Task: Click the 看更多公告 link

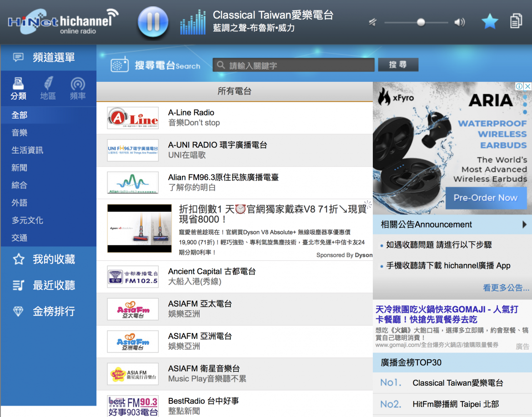Action: [x=506, y=288]
